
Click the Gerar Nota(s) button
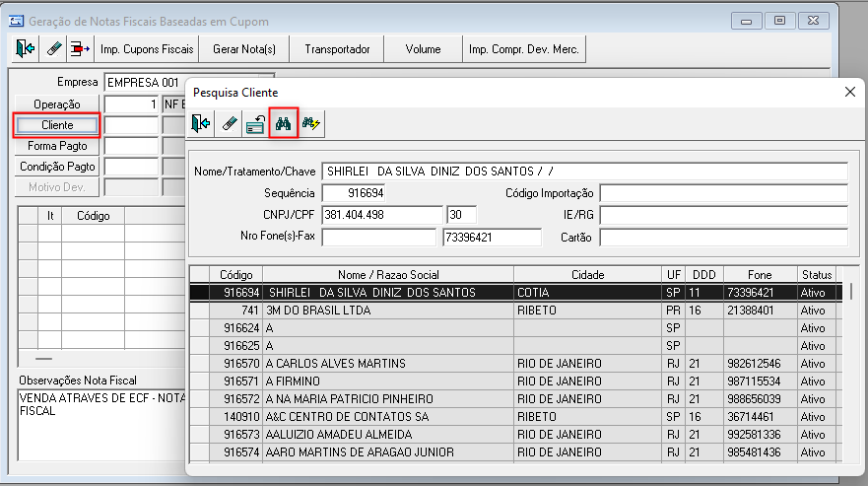pos(244,48)
